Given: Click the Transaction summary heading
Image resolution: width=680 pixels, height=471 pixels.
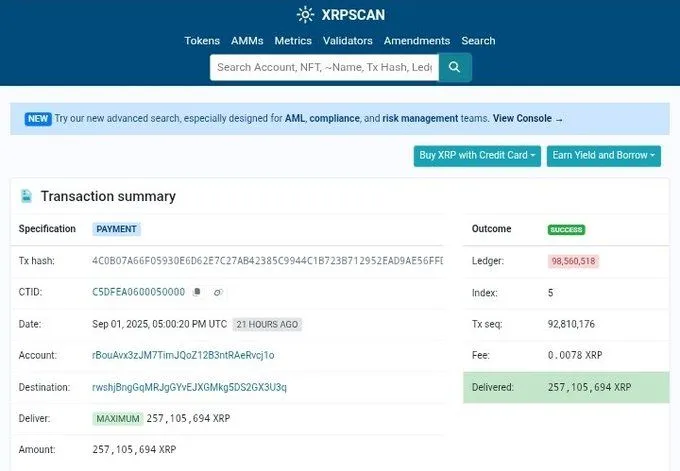Looking at the screenshot, I should tap(108, 196).
